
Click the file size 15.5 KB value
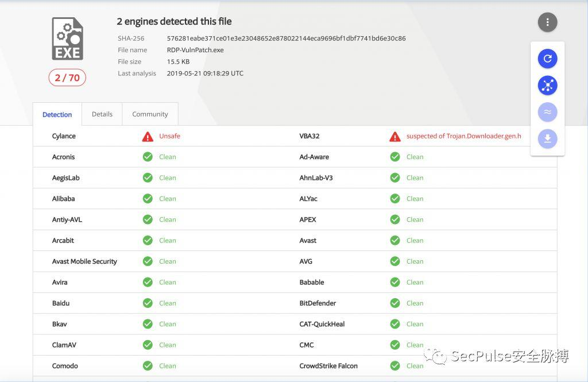(178, 61)
